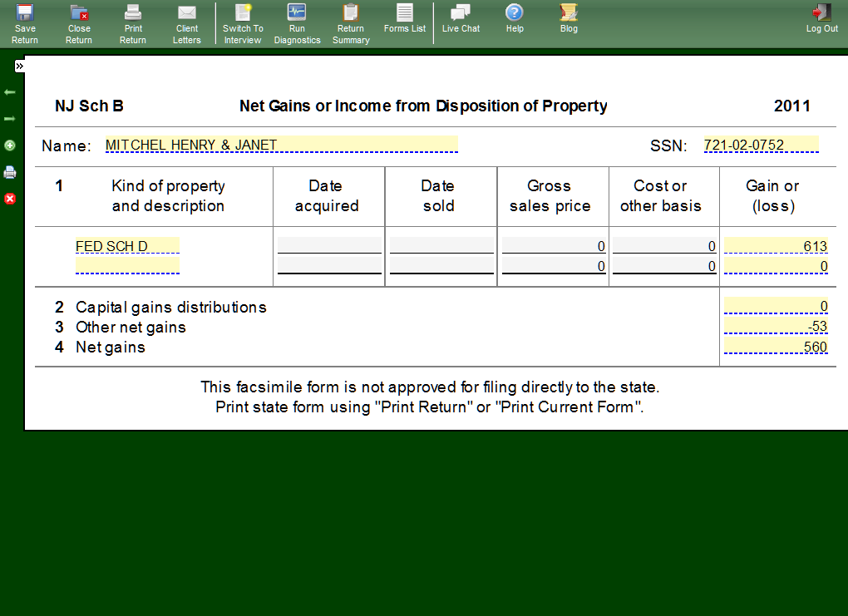Image resolution: width=848 pixels, height=616 pixels.
Task: Open the Client Letters tool
Action: pos(187,22)
